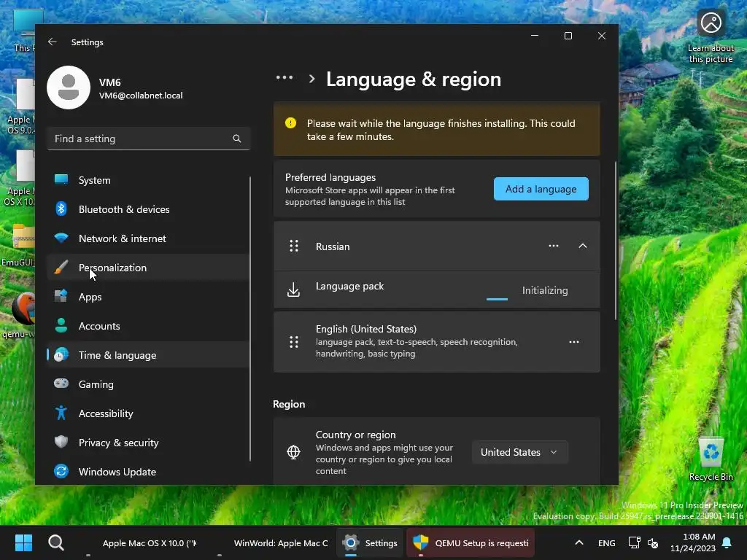The image size is (747, 560).
Task: Open the Windows Start button
Action: 23,542
